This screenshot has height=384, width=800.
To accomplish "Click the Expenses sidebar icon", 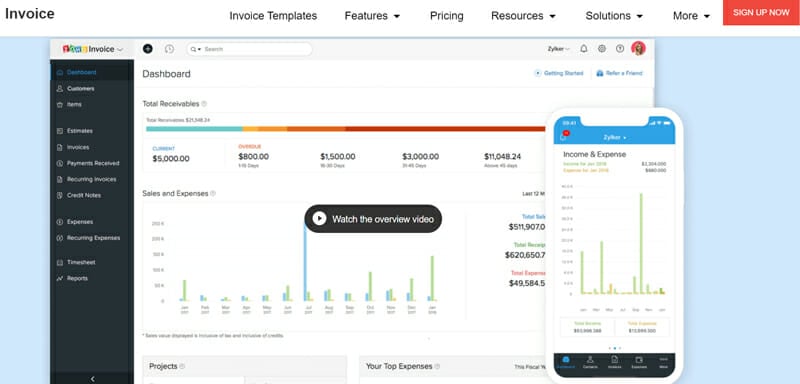I will pyautogui.click(x=60, y=222).
